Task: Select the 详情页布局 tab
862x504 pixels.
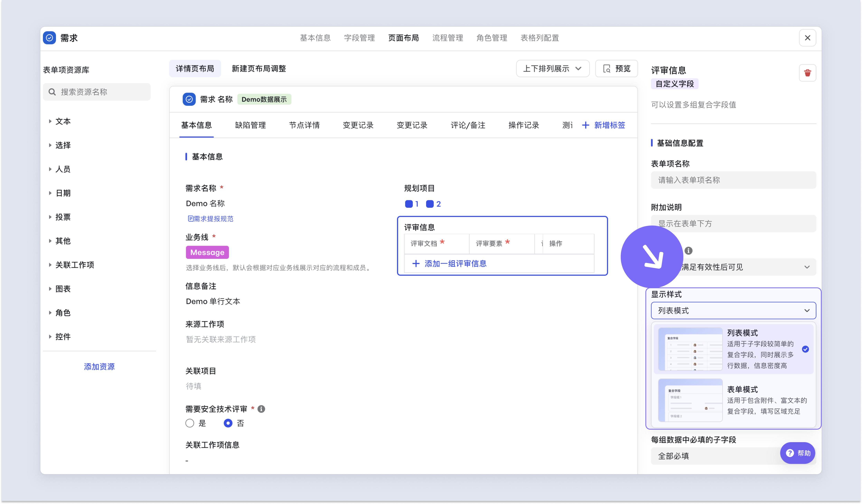Action: tap(195, 69)
